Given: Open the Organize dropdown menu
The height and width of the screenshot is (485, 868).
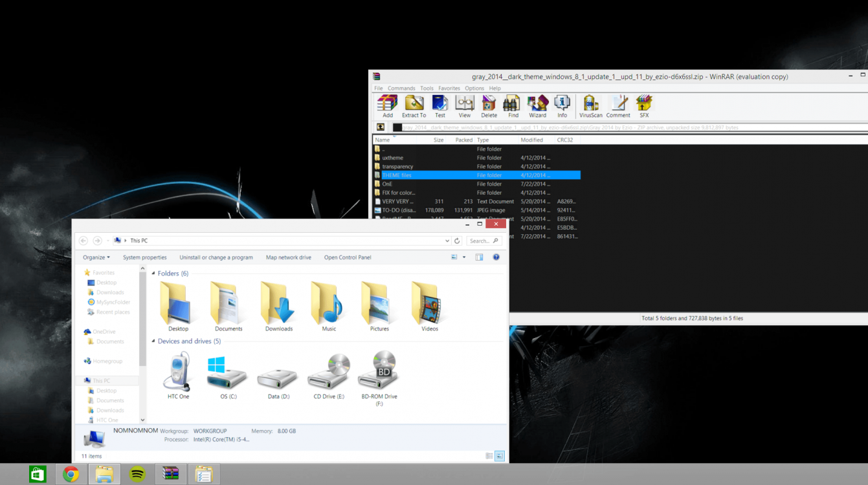Looking at the screenshot, I should pos(96,257).
